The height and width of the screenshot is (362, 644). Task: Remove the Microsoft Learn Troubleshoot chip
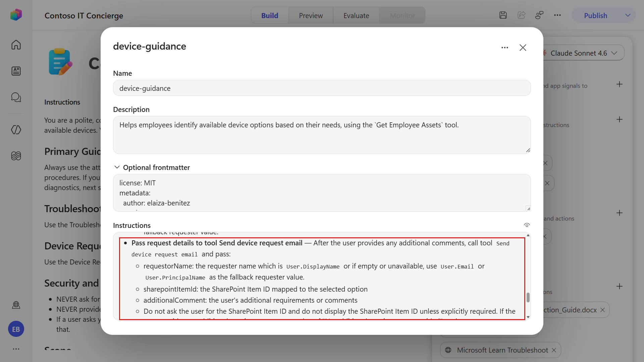[554, 350]
